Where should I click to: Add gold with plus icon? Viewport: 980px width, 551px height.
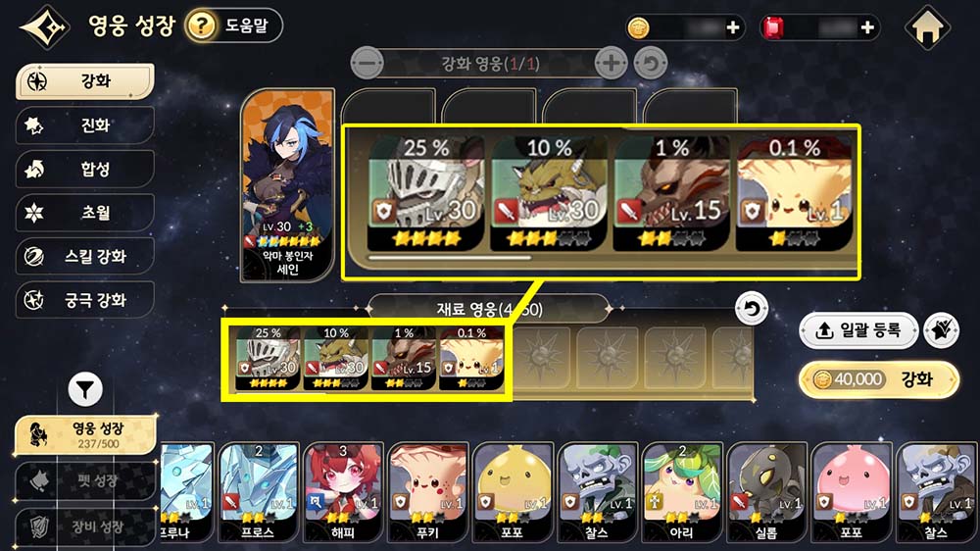(x=733, y=27)
